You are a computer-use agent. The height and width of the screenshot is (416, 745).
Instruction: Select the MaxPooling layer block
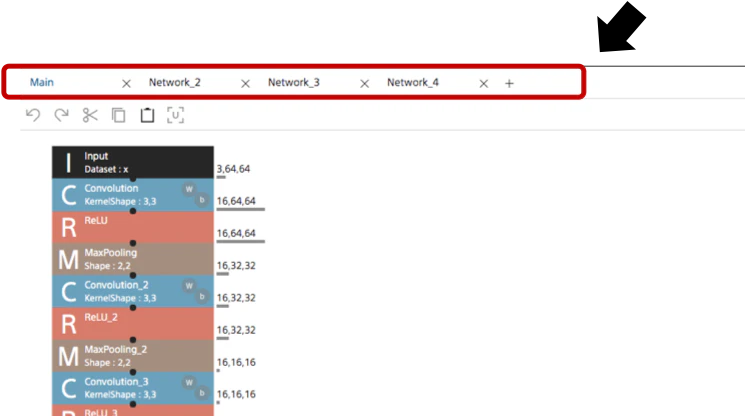(x=133, y=259)
